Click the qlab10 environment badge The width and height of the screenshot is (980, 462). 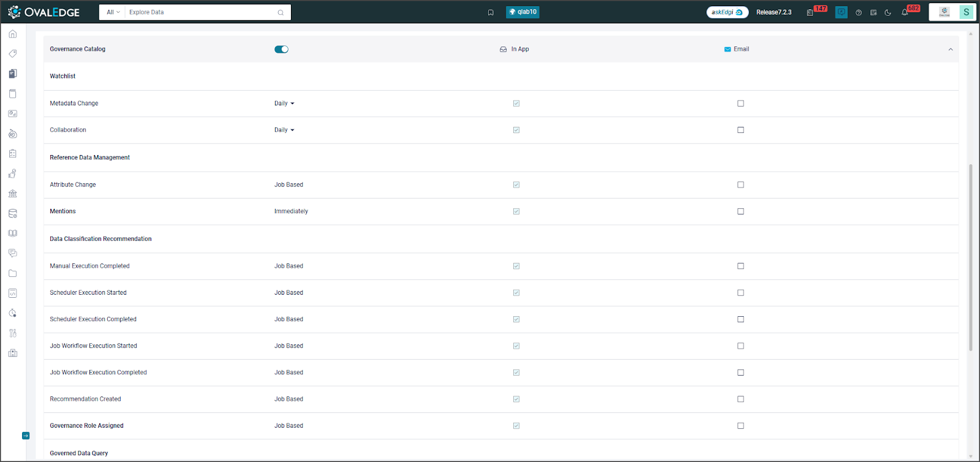522,12
